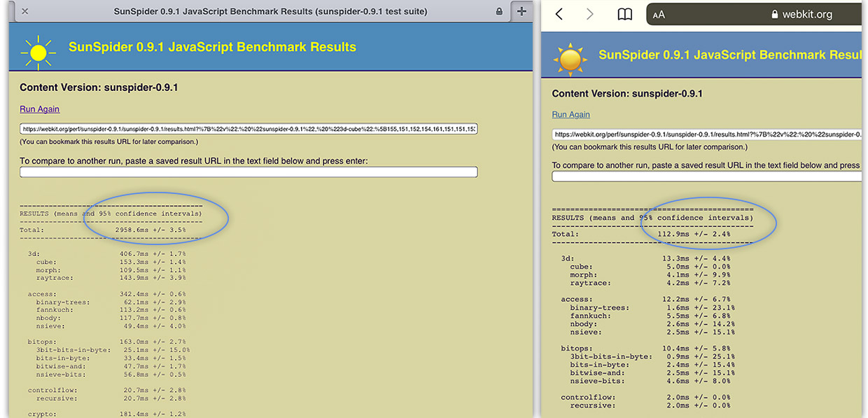Click 'bits-in-byte: 2.4ms' row in right window
Image resolution: width=868 pixels, height=418 pixels.
pyautogui.click(x=652, y=365)
